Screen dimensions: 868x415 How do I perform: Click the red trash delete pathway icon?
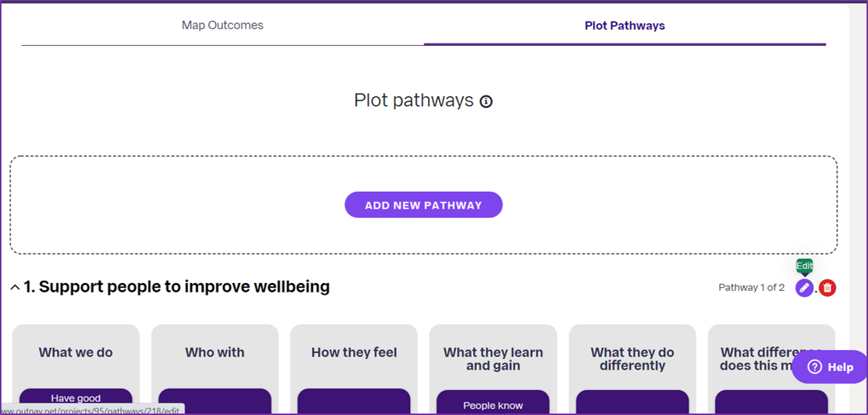tap(828, 288)
